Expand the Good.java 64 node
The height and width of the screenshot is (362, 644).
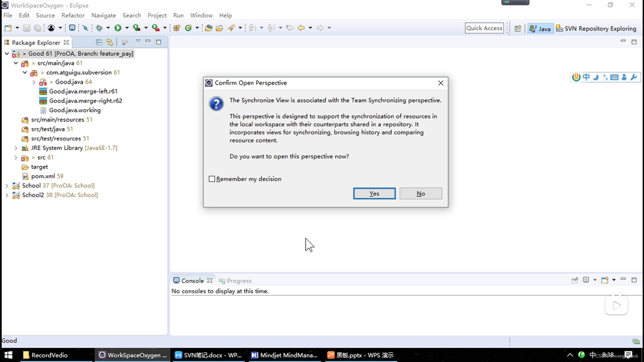pos(34,82)
